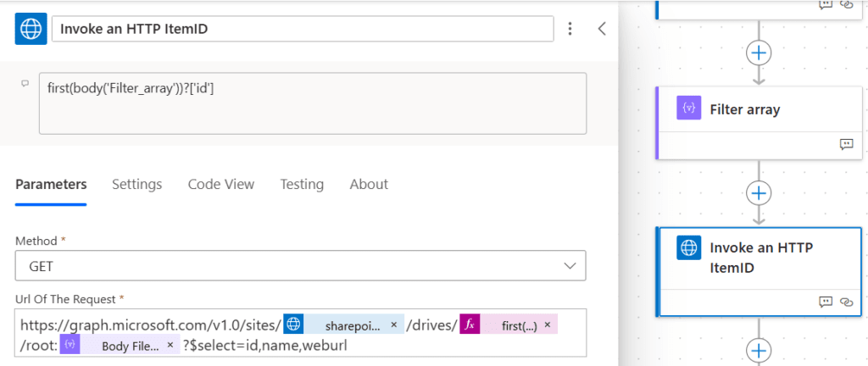Collapse the action details panel chevron
This screenshot has height=366, width=868.
[602, 29]
